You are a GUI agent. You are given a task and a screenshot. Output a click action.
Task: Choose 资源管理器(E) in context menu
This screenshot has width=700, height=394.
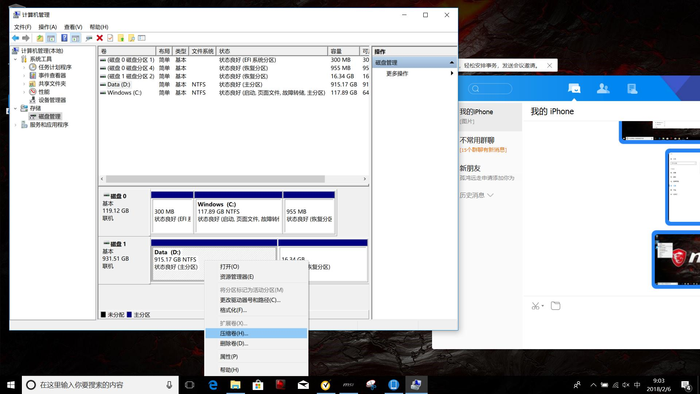point(256,277)
